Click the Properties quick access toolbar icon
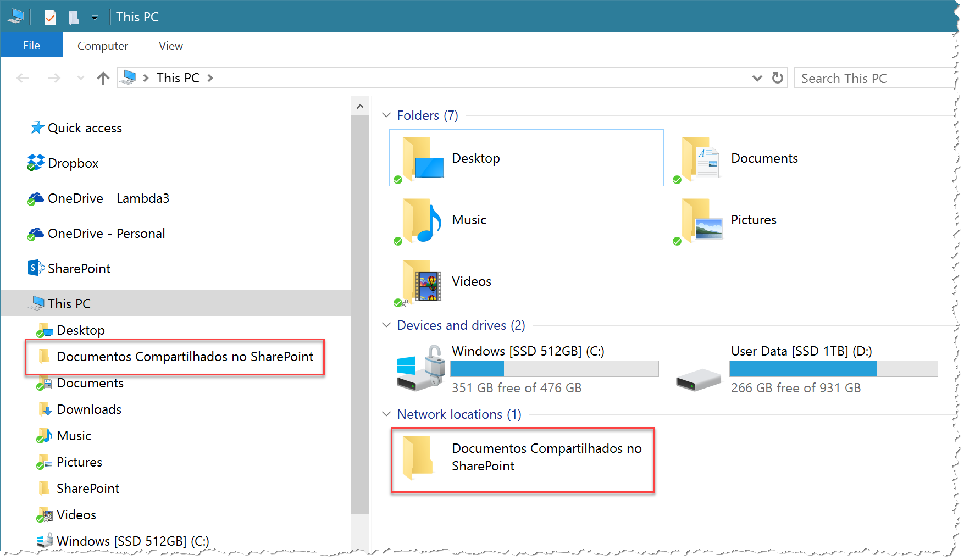 (50, 17)
